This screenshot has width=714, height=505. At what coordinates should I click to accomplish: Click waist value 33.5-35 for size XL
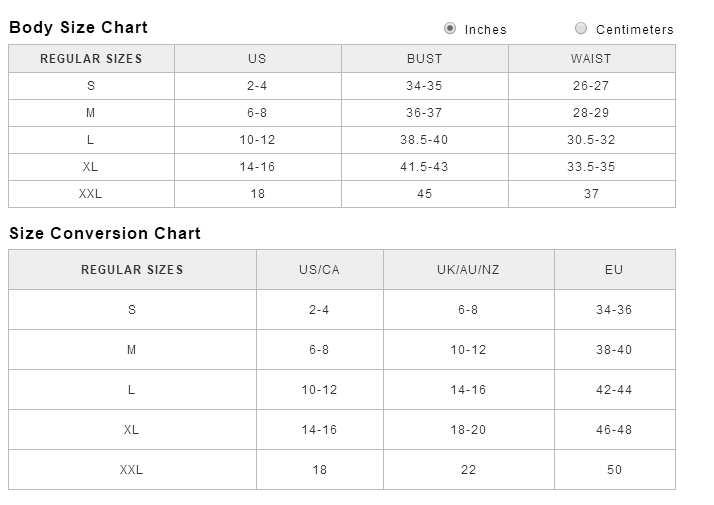click(592, 167)
